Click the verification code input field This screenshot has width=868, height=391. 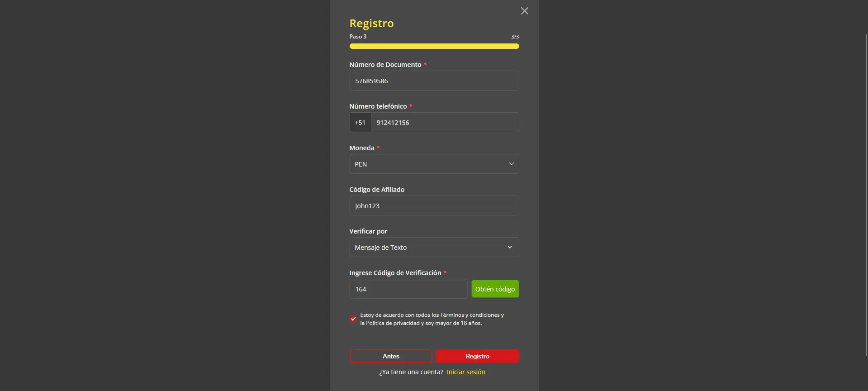(x=408, y=289)
